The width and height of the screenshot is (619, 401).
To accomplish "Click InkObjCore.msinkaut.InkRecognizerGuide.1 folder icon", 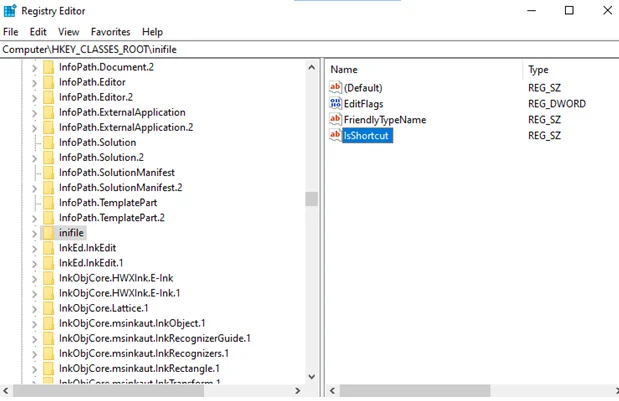I will click(x=48, y=338).
